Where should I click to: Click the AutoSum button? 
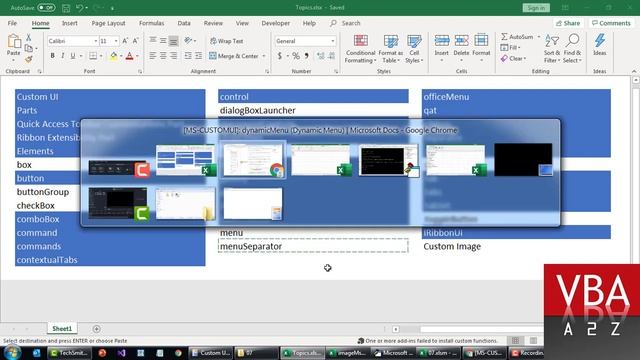click(x=517, y=37)
